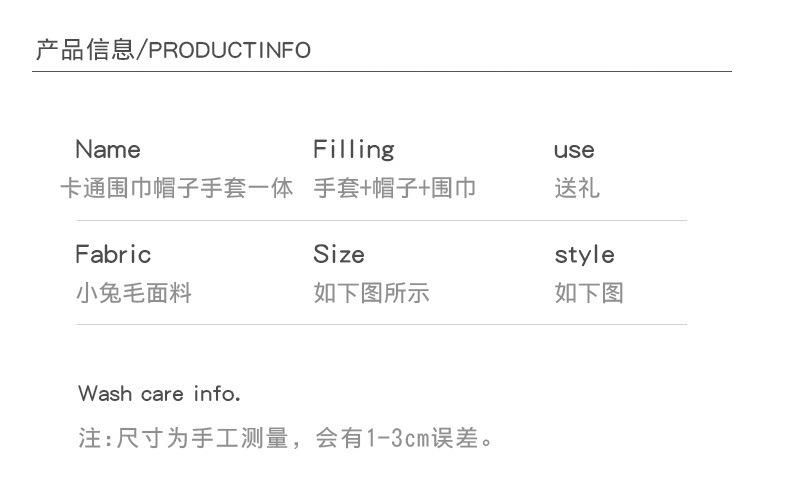Click the 如下图 value under style
790x500 pixels.
pyautogui.click(x=589, y=293)
